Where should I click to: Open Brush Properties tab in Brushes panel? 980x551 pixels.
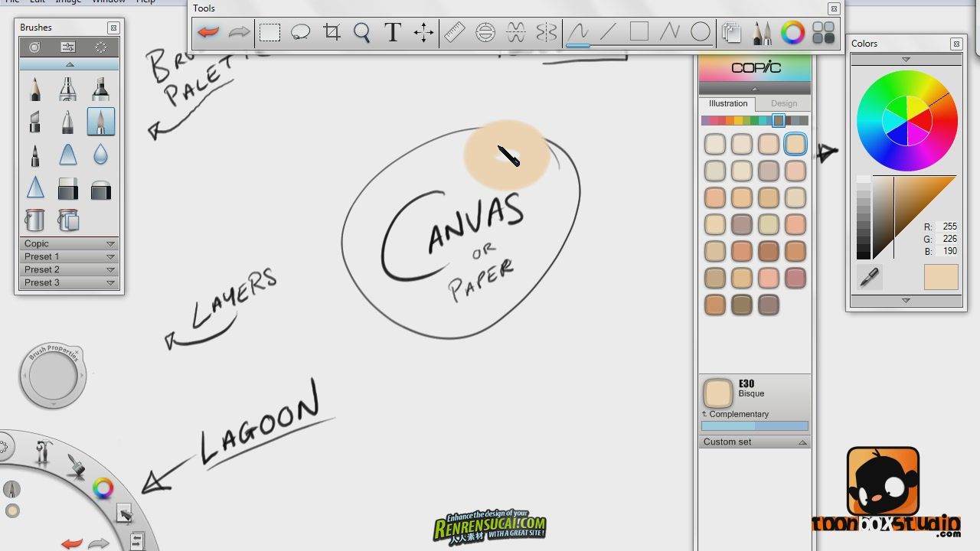(x=34, y=47)
